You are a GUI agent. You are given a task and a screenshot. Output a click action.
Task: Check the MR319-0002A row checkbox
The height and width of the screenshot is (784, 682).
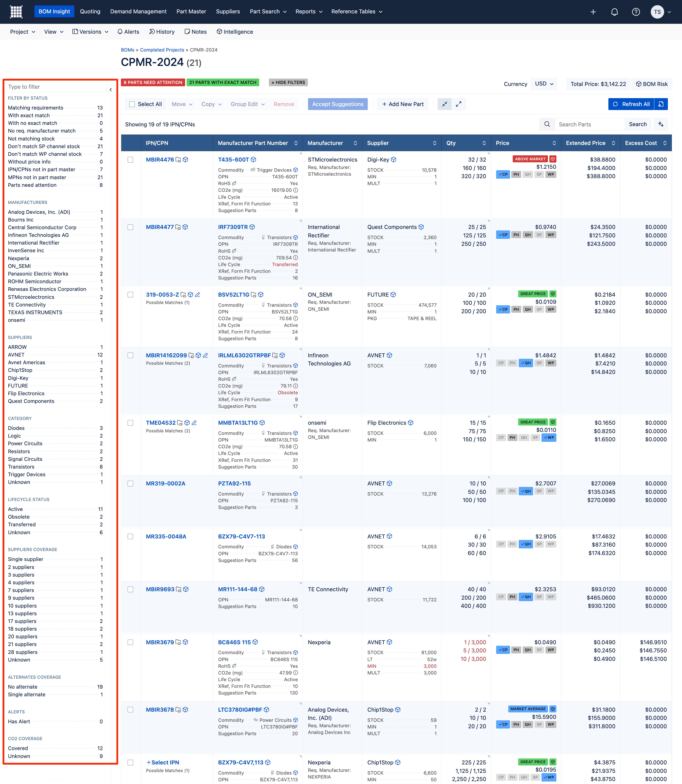[130, 483]
